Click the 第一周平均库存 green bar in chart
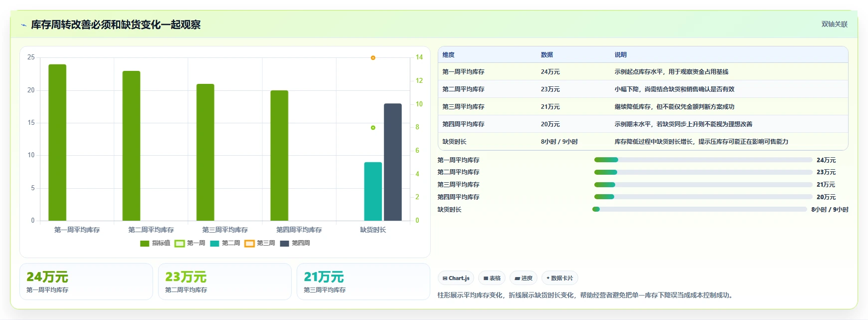This screenshot has height=320, width=868. click(57, 142)
